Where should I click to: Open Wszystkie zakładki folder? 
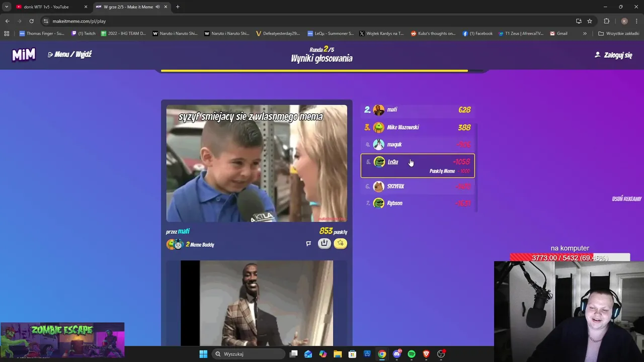tap(619, 34)
